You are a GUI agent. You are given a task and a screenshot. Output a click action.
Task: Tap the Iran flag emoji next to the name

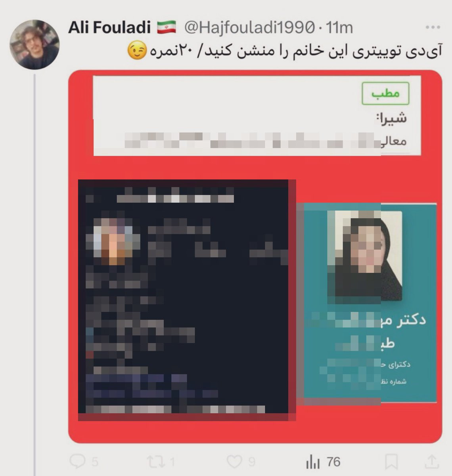point(166,28)
